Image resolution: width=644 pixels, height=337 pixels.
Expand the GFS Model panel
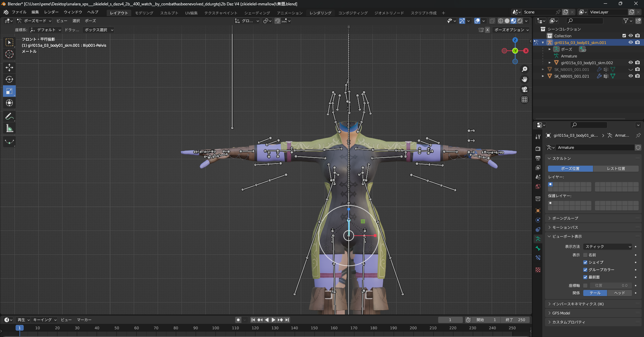[x=561, y=313]
